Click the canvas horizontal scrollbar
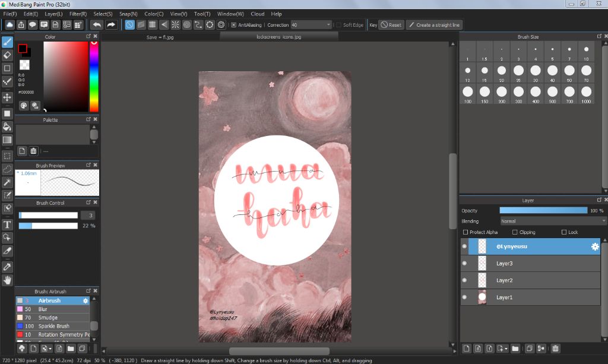The image size is (608, 364). [x=279, y=351]
